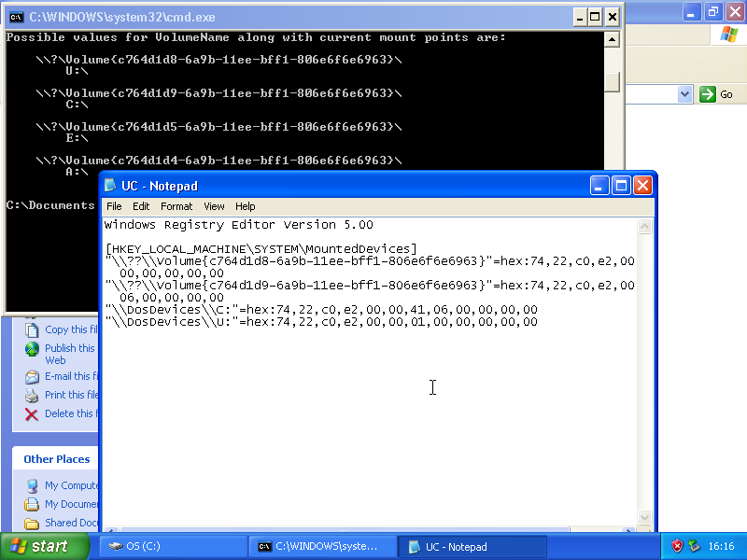The width and height of the screenshot is (747, 560).
Task: Click the Notepad icon in the UC title bar
Action: (x=110, y=185)
